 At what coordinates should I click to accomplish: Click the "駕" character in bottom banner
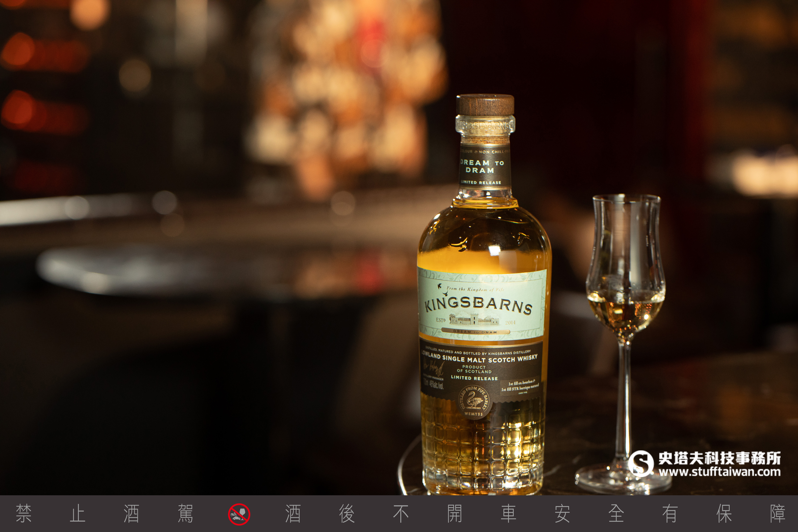185,514
